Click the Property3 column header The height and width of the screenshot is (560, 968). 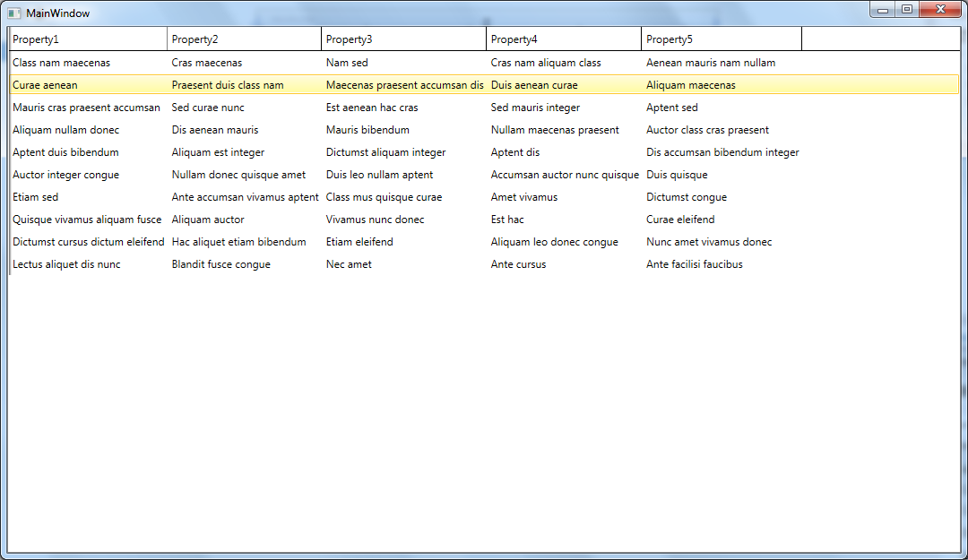point(403,39)
